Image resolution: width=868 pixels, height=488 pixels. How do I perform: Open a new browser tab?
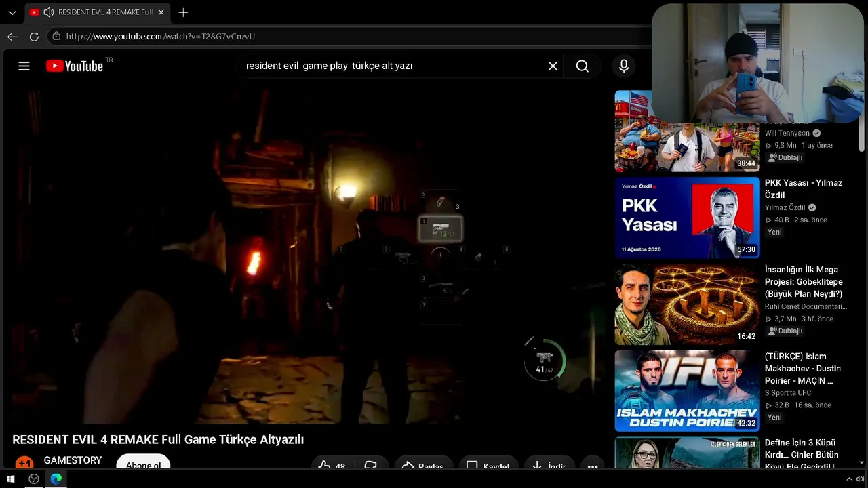click(183, 12)
